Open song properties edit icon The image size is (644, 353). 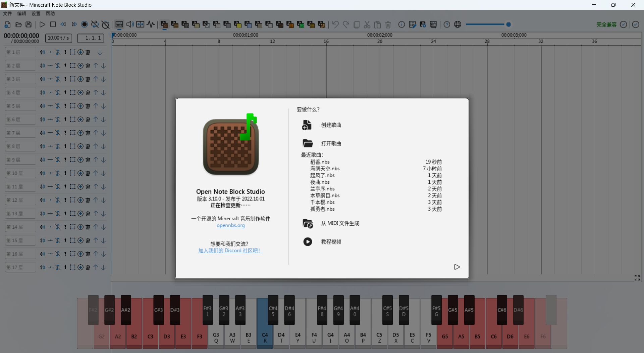[x=412, y=25]
